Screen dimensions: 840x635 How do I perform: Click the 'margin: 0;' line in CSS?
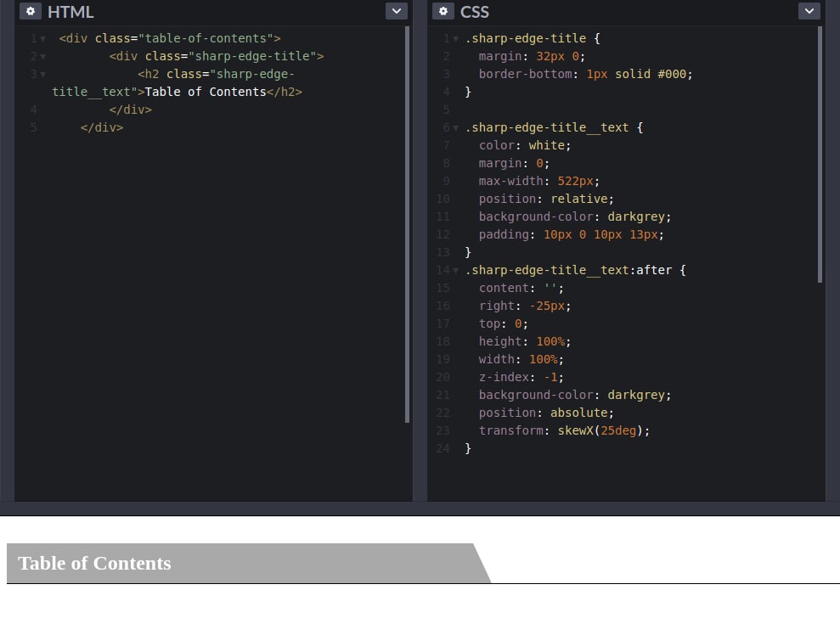(x=514, y=163)
